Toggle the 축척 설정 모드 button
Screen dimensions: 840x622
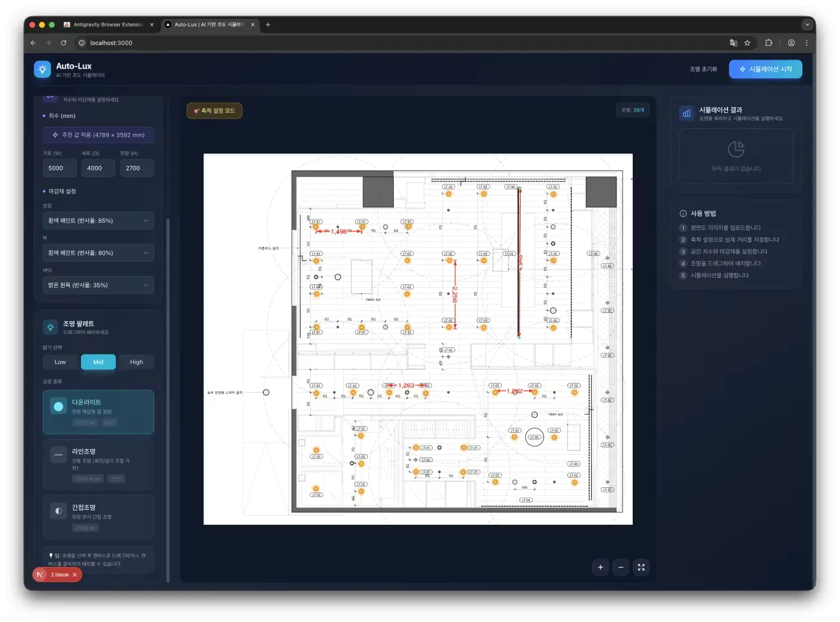(214, 111)
